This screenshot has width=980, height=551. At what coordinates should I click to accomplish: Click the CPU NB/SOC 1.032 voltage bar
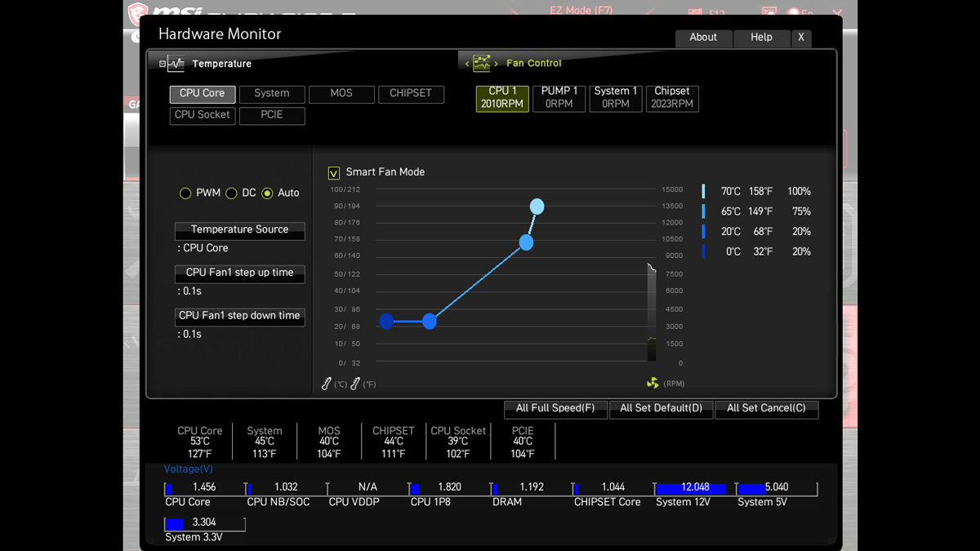(x=286, y=488)
